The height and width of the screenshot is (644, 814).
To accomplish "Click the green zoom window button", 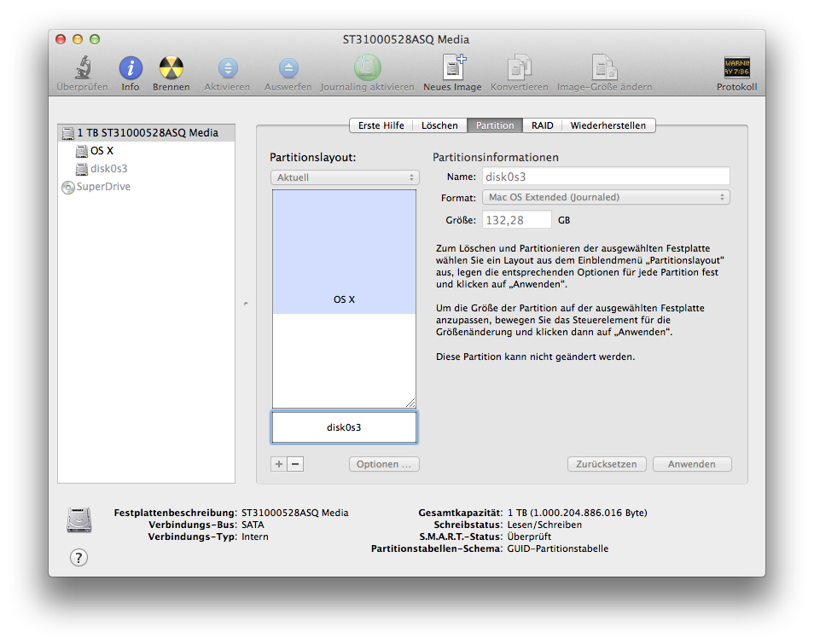I will [95, 39].
